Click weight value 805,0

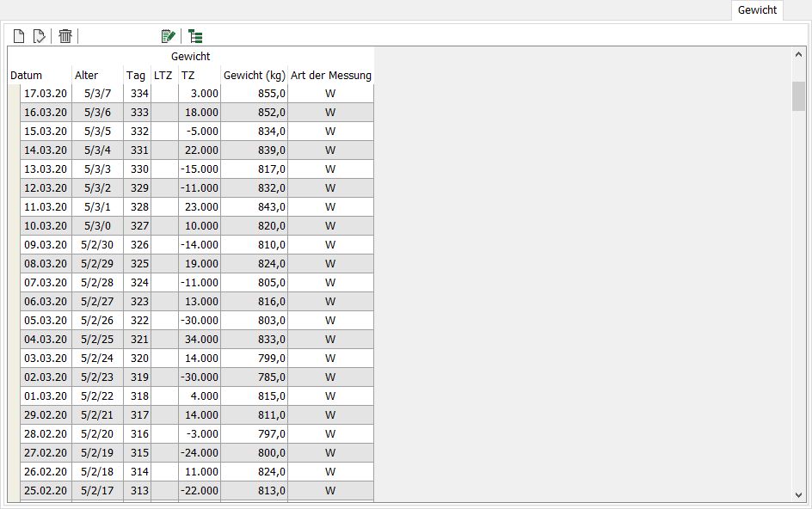click(x=255, y=283)
